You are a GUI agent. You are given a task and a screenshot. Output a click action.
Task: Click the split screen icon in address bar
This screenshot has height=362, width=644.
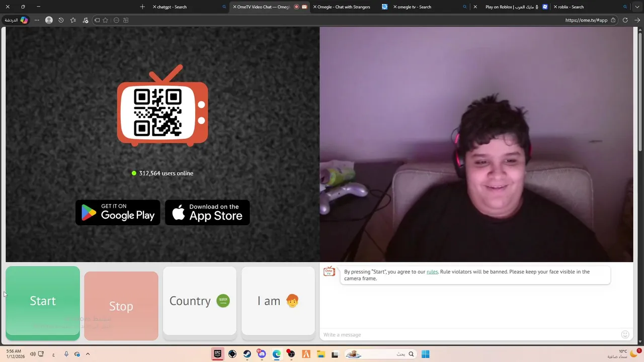click(x=97, y=20)
